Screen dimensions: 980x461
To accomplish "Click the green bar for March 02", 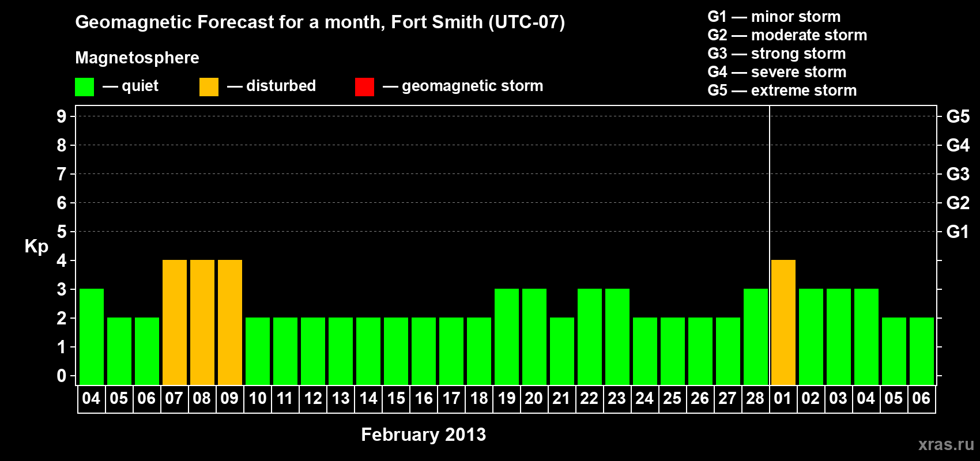I will [x=811, y=337].
